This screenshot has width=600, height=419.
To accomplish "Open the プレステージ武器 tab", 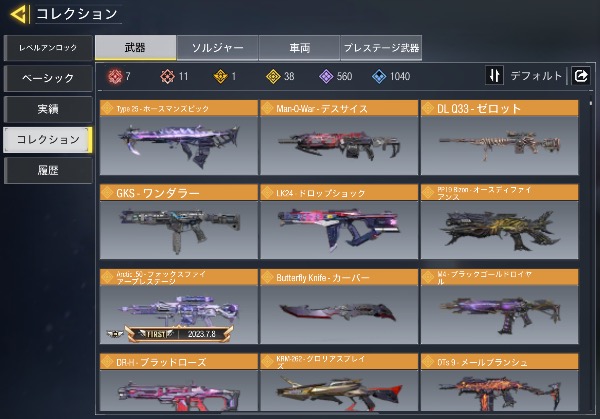I will [x=381, y=48].
